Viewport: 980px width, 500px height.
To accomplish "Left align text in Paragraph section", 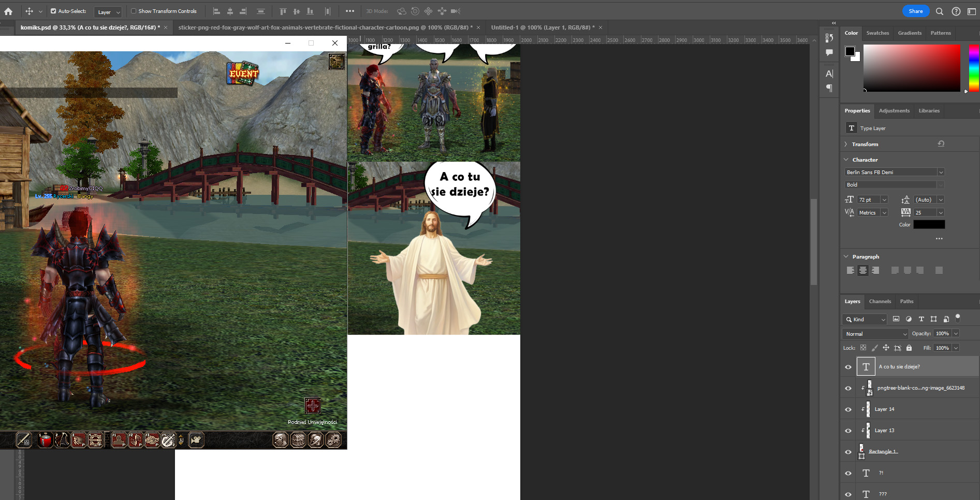I will point(850,270).
